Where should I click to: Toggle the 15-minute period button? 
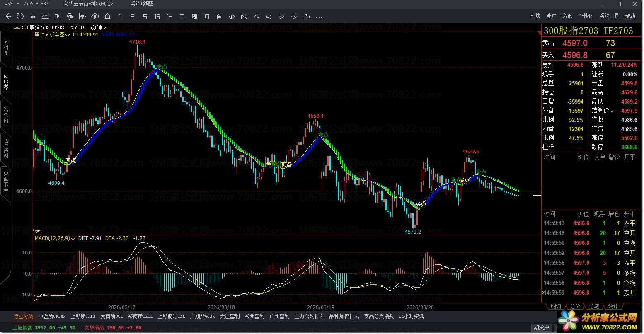coord(157,17)
